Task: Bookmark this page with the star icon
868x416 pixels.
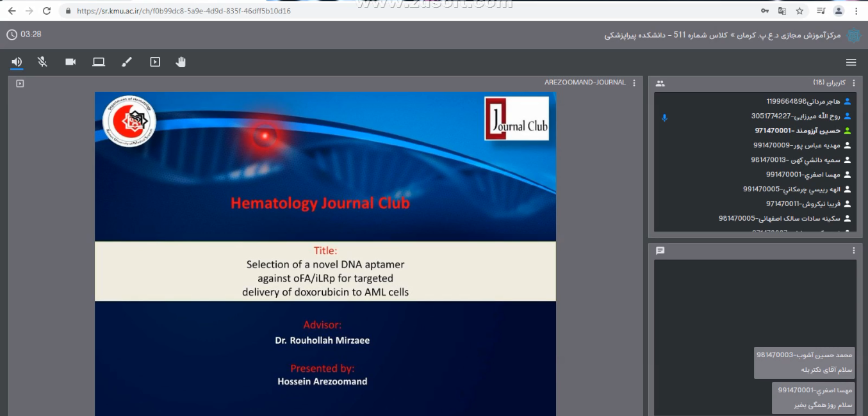Action: pos(799,11)
